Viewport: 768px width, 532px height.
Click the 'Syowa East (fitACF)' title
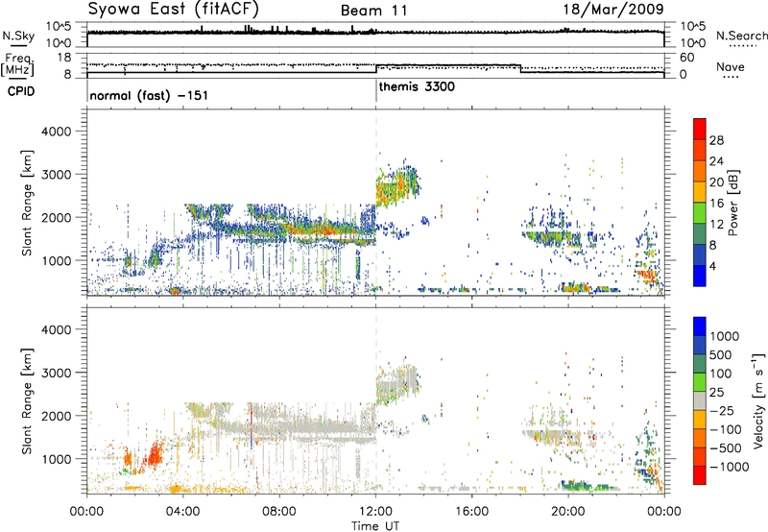point(174,9)
